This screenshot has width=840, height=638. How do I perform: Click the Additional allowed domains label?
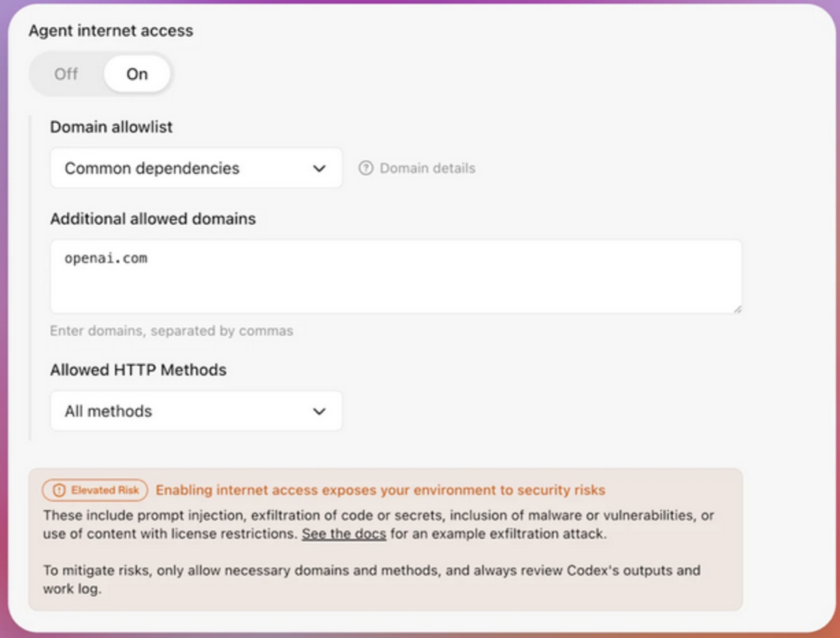[x=153, y=219]
